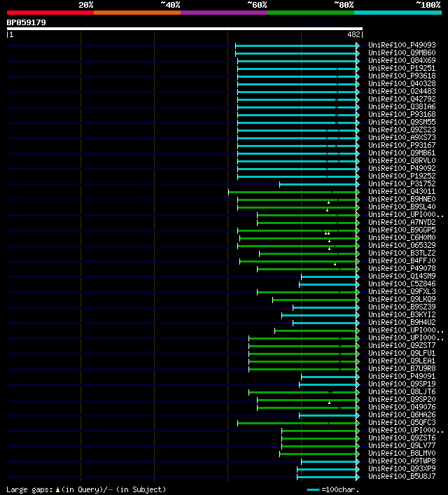This screenshot has height=495, width=448.
Task: Click the green alignment bar for UniRef100_Q43011
Action: [x=292, y=192]
